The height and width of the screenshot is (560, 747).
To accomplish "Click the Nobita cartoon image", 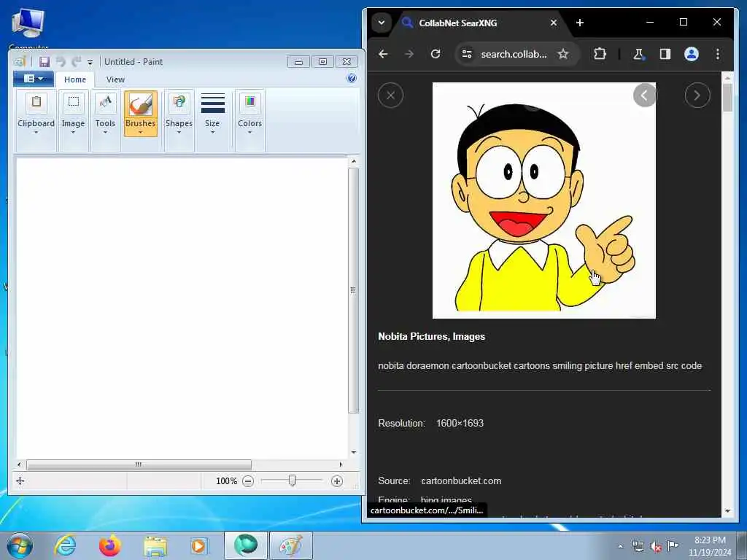I will pos(544,201).
